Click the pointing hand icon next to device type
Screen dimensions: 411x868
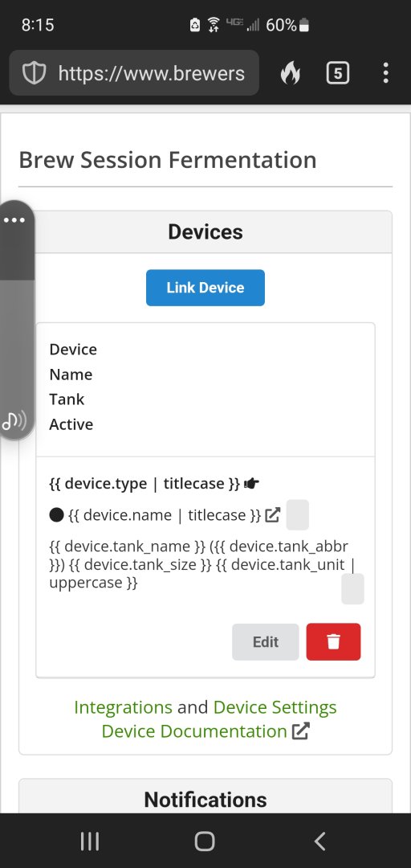pos(251,484)
